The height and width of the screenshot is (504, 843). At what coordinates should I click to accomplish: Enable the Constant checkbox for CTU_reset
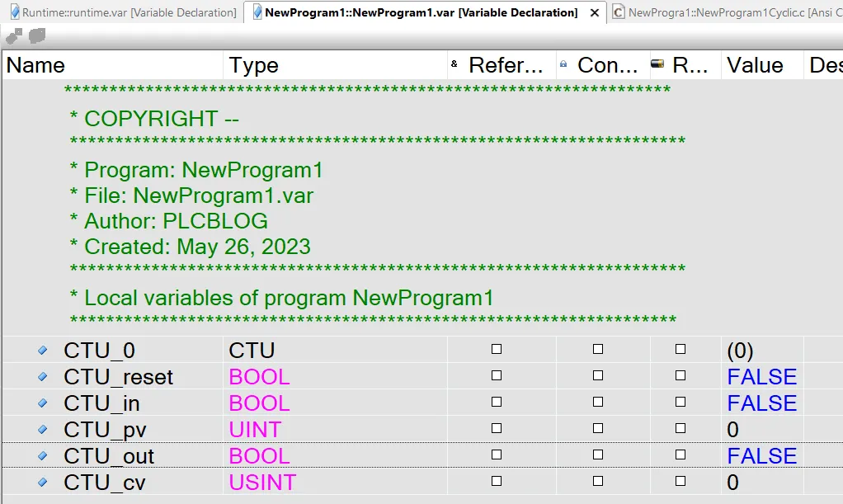click(x=596, y=376)
